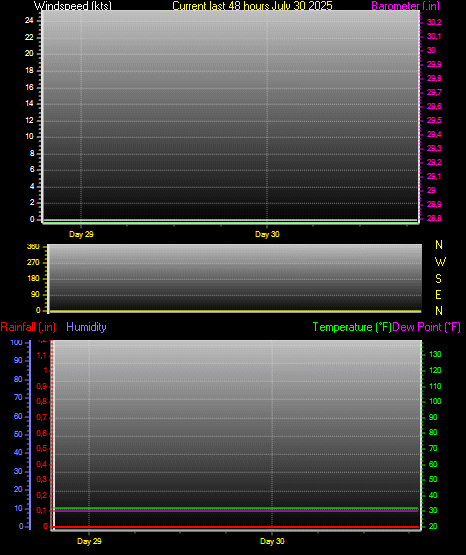Click the 270 degree tick on wind direction axis
This screenshot has width=466, height=555.
(x=33, y=263)
